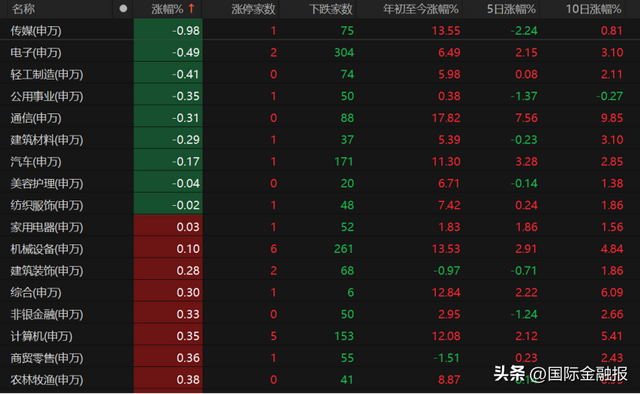This screenshot has height=394, width=640.
Task: Sort by the 年初至今涨幅% column header
Action: (x=420, y=9)
